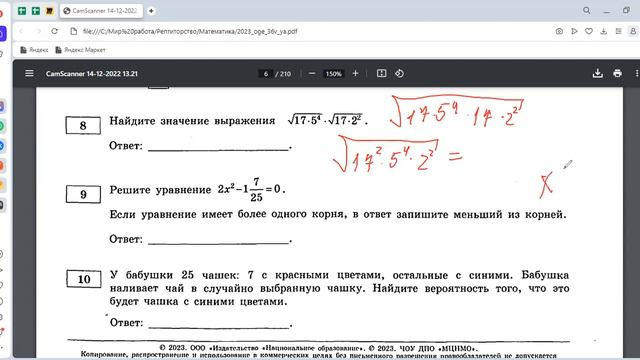Open the easy setup panel icon
Viewport: 640px width, 360px height.
[618, 31]
